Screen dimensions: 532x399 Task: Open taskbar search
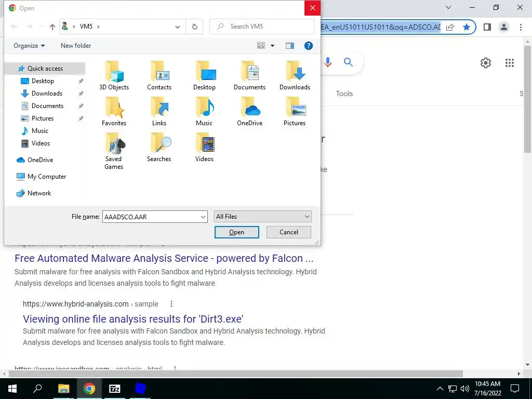[37, 389]
